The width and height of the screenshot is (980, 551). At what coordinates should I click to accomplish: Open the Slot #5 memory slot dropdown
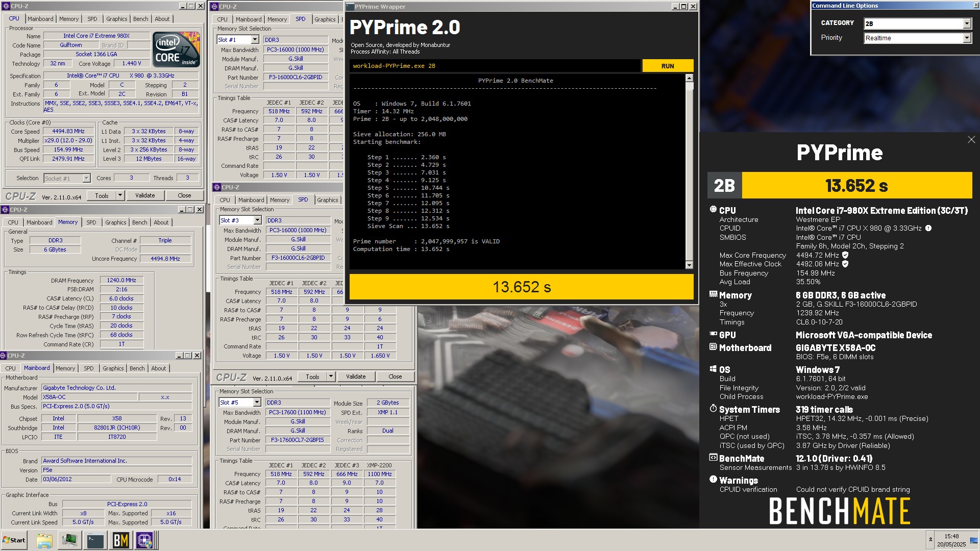[256, 403]
